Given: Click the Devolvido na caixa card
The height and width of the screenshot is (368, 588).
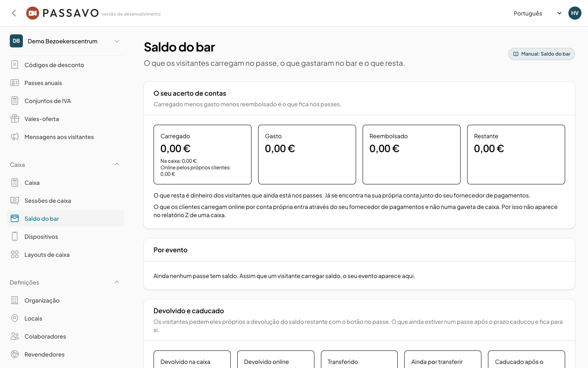Looking at the screenshot, I should click(192, 359).
